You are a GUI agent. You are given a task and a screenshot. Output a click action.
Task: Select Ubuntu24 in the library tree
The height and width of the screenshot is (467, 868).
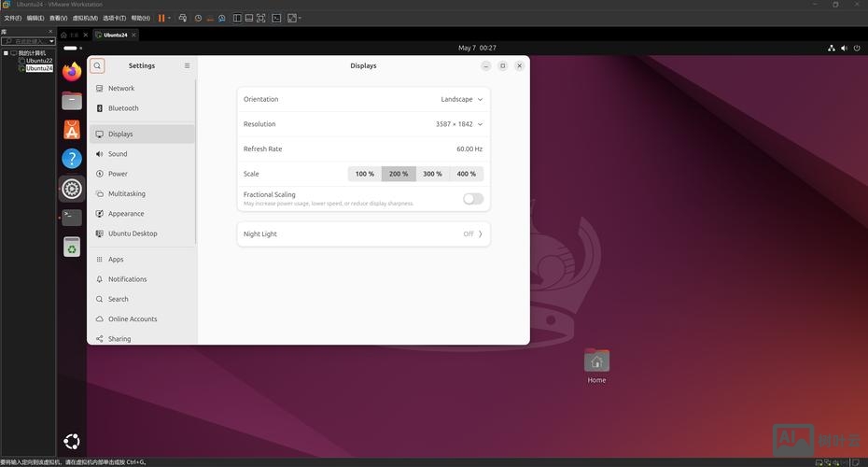click(x=39, y=68)
